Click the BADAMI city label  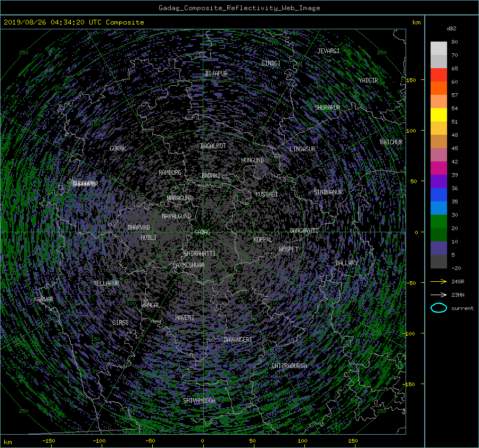(x=211, y=176)
